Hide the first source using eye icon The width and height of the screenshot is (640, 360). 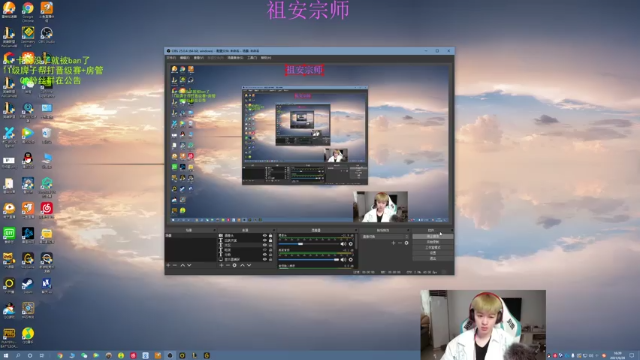pos(264,236)
